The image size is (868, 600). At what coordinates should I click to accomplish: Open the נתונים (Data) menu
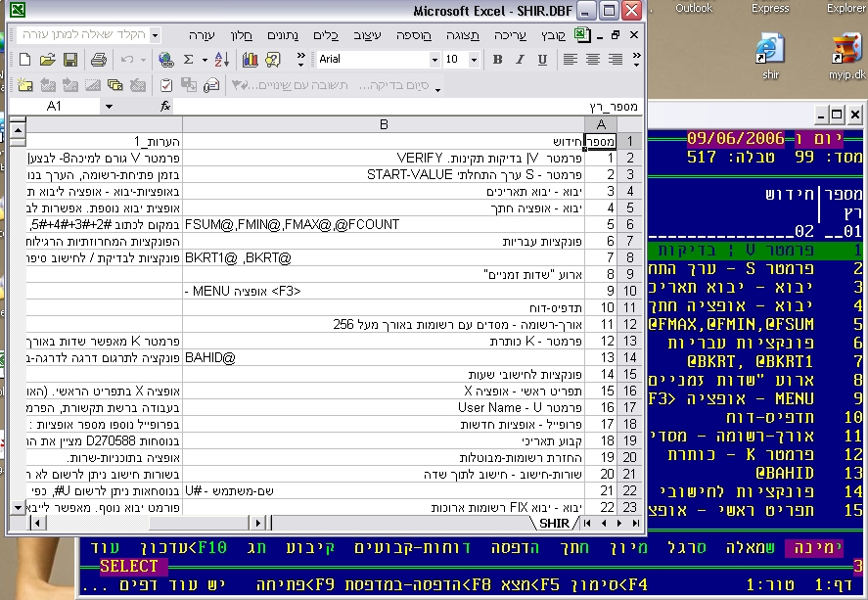(x=283, y=34)
